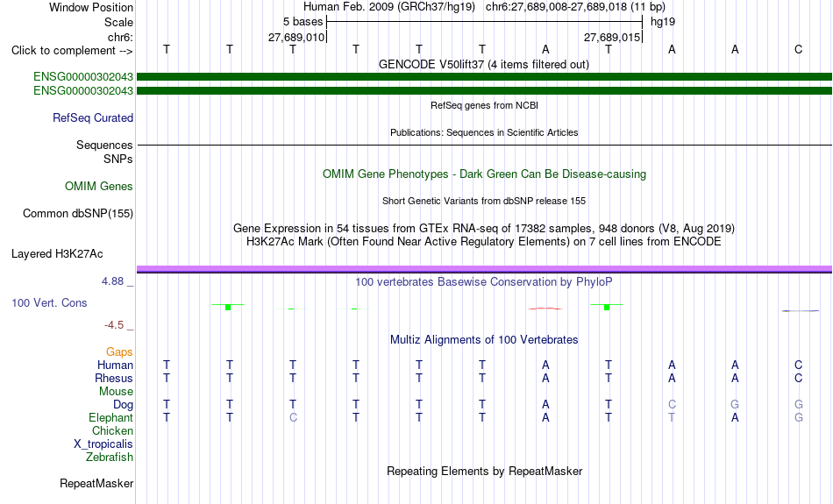
Task: Click the 100 Vert. Cons label
Action: [x=49, y=302]
